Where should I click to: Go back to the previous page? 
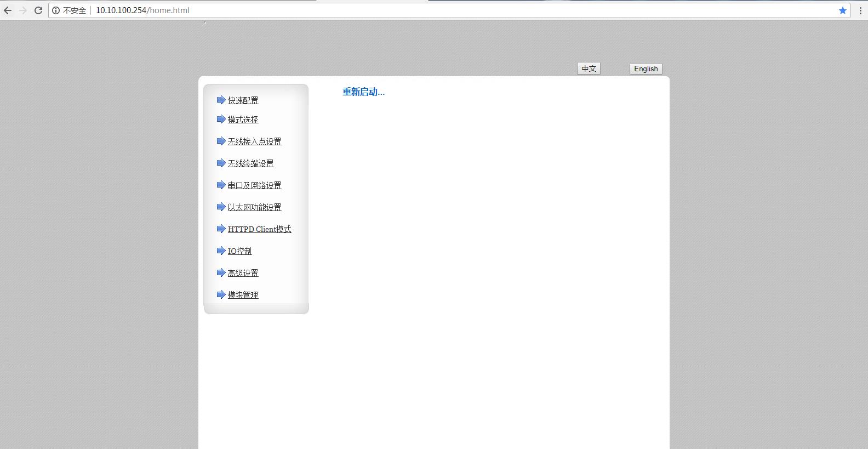point(8,10)
